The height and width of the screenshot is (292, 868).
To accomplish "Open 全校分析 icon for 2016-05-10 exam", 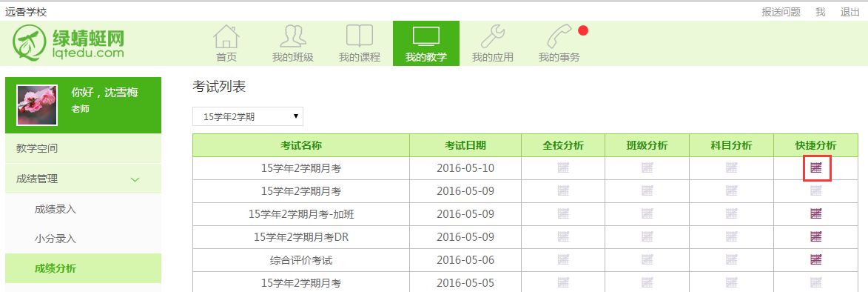I will tap(563, 168).
